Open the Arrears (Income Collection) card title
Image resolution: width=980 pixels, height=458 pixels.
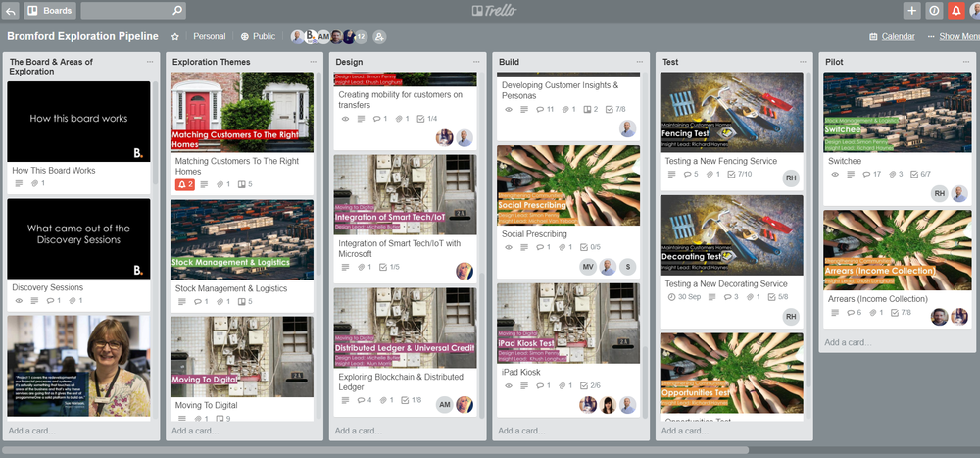click(877, 299)
